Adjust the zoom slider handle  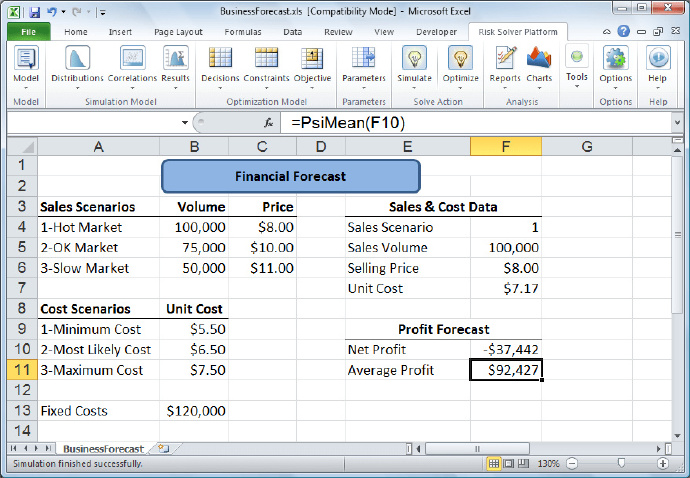tap(621, 463)
